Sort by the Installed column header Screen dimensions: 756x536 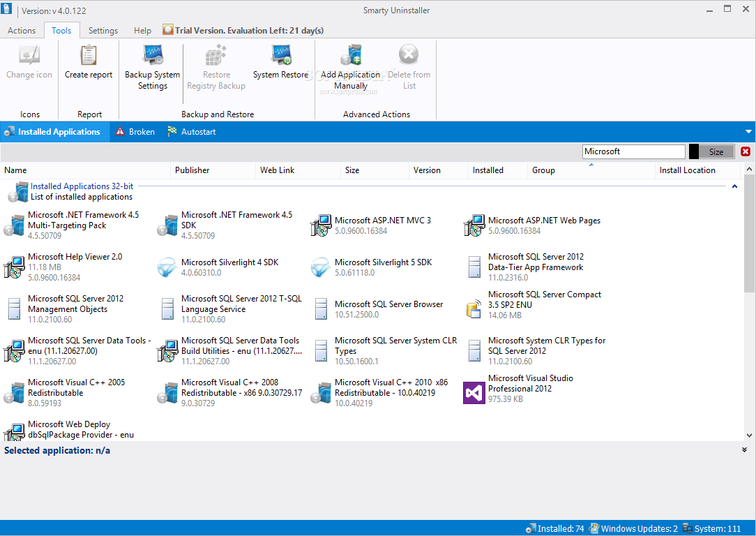point(498,170)
